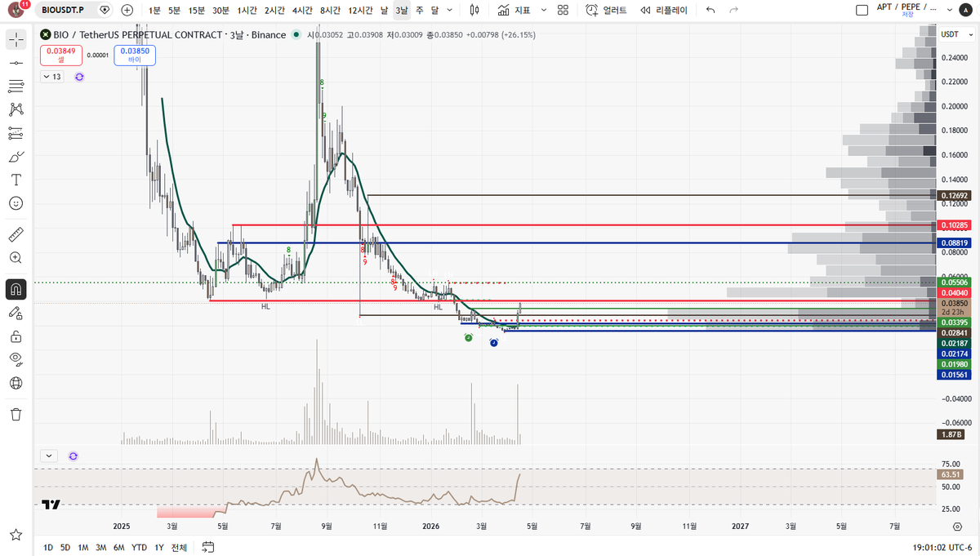Image resolution: width=980 pixels, height=556 pixels.
Task: Select the forecasting and measurement tool
Action: (16, 133)
